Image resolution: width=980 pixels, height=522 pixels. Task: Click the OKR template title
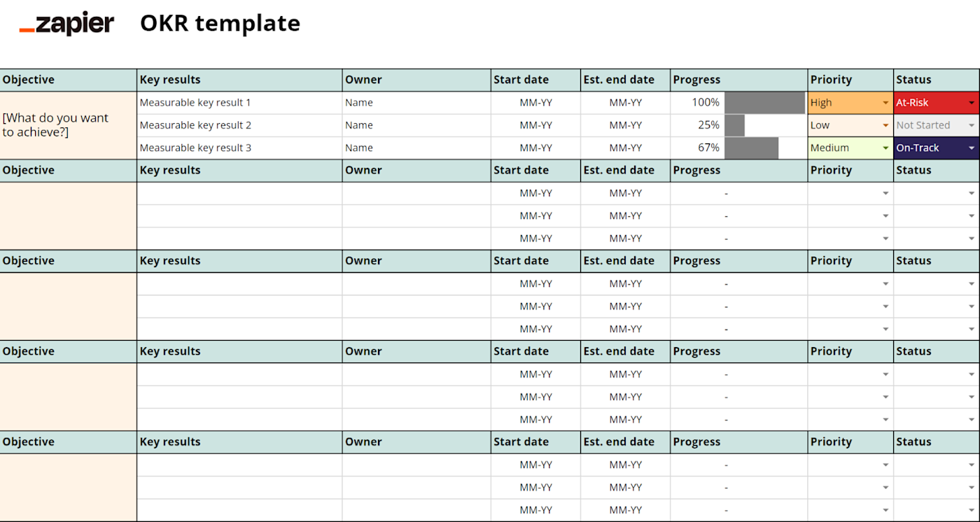pyautogui.click(x=220, y=23)
